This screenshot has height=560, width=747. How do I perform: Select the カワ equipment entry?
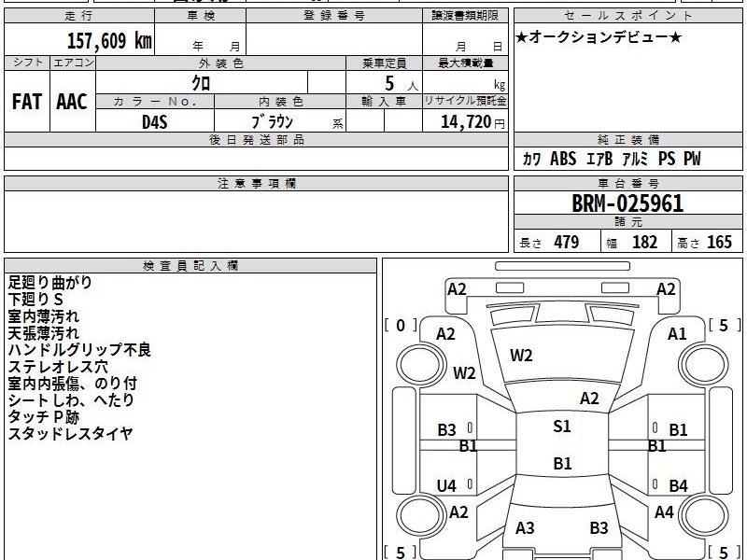tap(531, 159)
